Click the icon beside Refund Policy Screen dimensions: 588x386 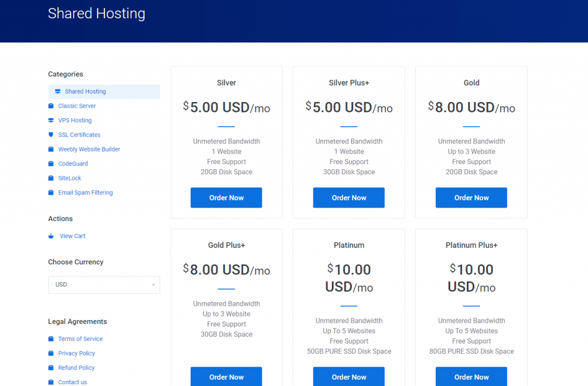(x=51, y=368)
